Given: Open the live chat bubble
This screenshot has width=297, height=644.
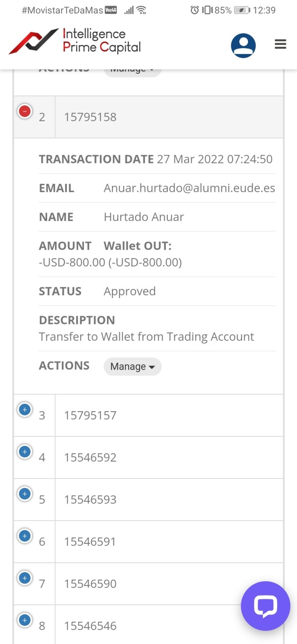Looking at the screenshot, I should [x=265, y=606].
